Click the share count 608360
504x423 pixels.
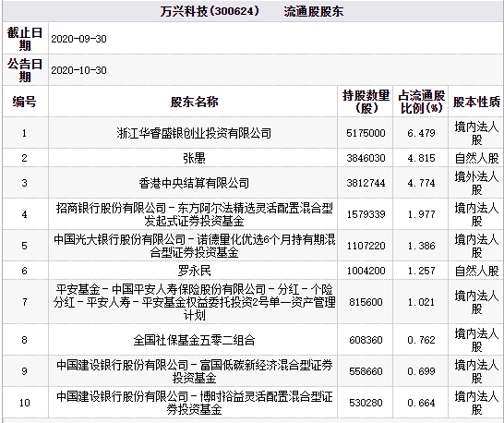point(366,340)
